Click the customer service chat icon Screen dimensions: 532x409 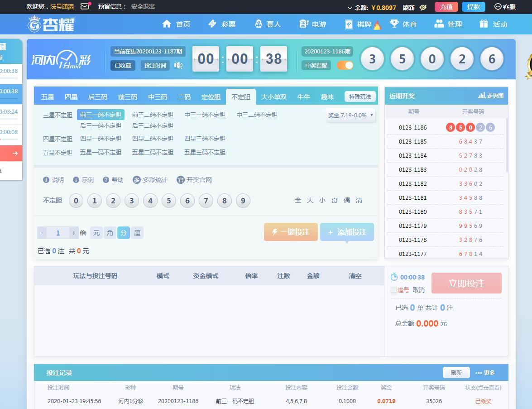(x=498, y=7)
